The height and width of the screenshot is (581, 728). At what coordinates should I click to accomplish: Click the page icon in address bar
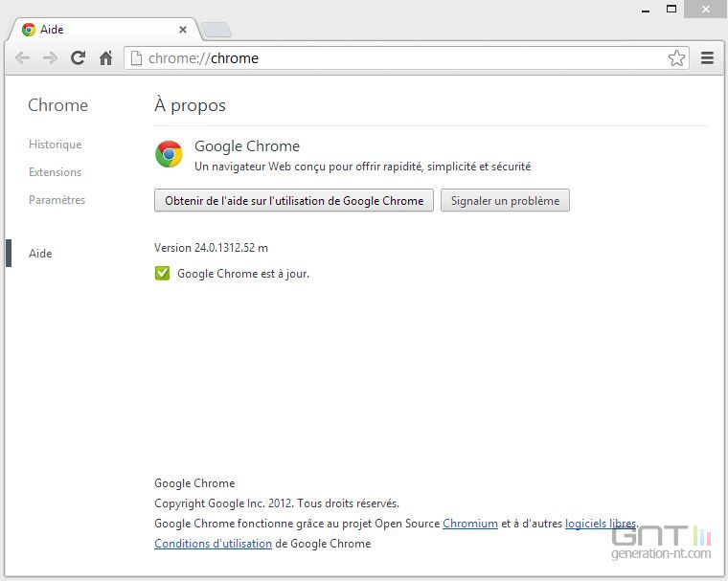tap(136, 58)
